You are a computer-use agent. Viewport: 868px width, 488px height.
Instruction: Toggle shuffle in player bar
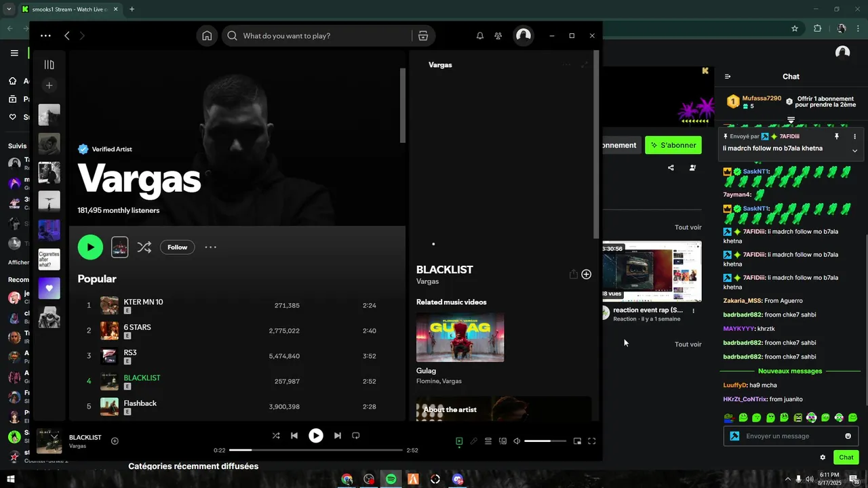click(276, 436)
